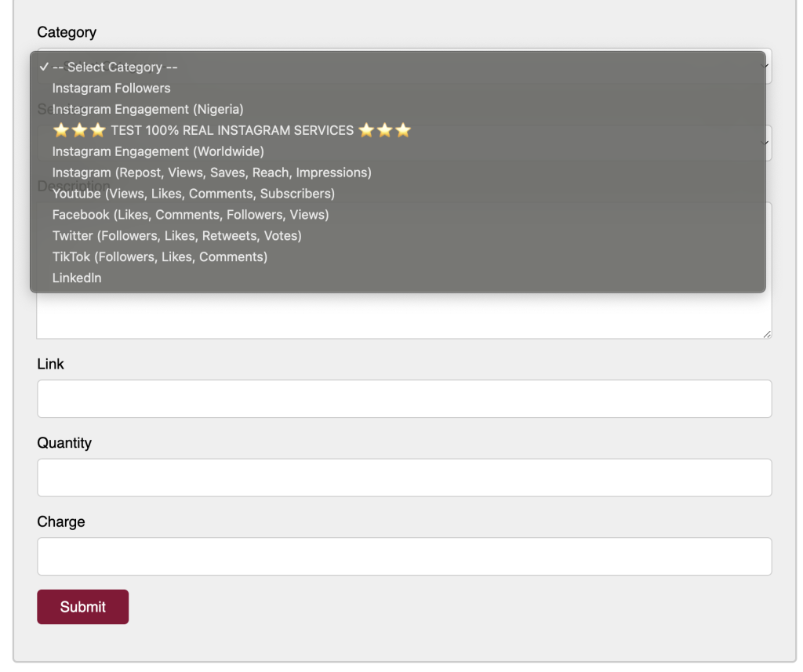
Task: Select the Youtube category option
Action: [193, 194]
